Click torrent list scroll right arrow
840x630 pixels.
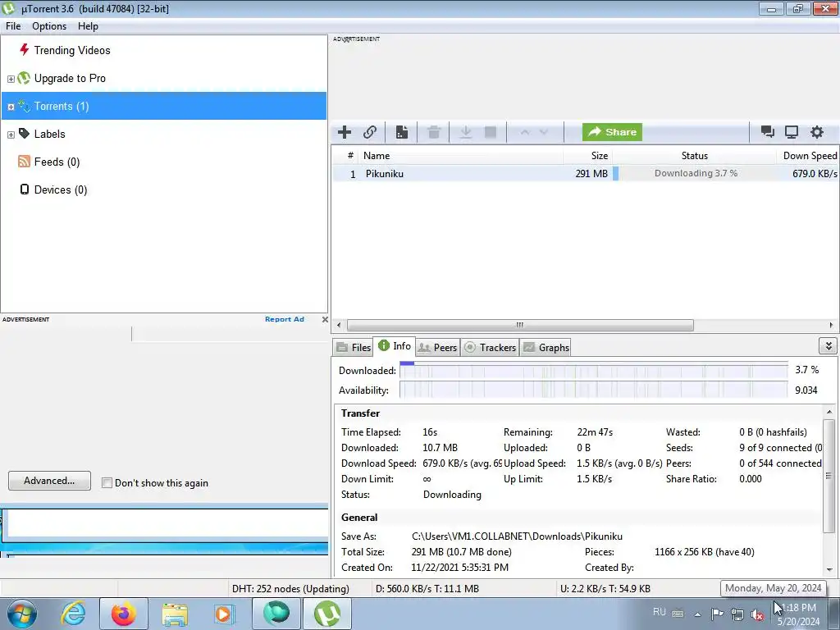tap(831, 325)
